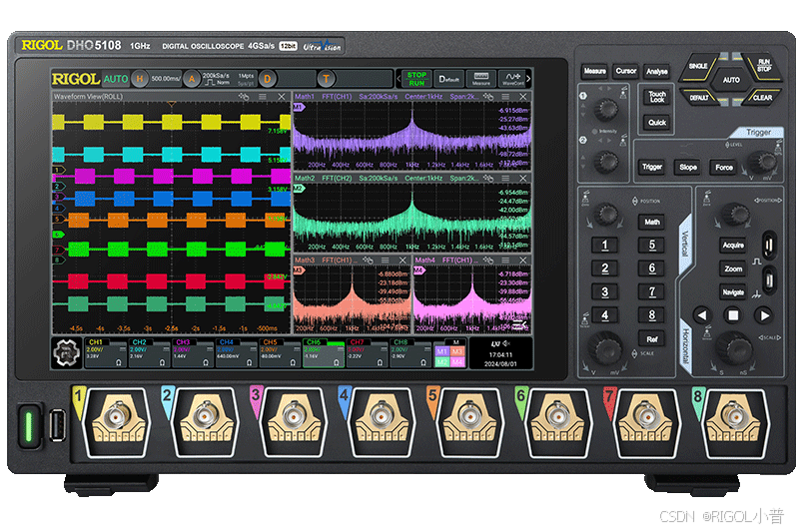The height and width of the screenshot is (532, 799).
Task: Tap the round T trigger icon
Action: pos(327,79)
